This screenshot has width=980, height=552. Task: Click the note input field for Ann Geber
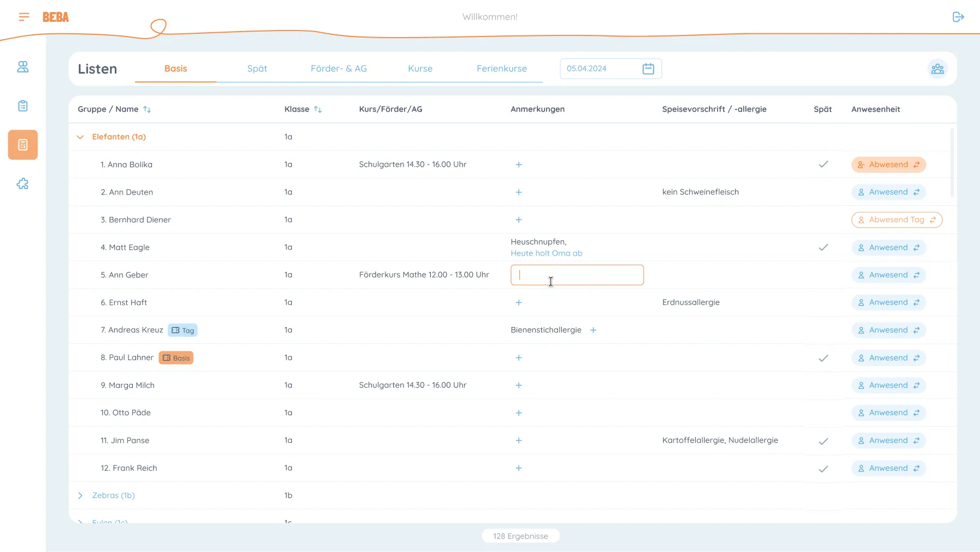coord(577,275)
